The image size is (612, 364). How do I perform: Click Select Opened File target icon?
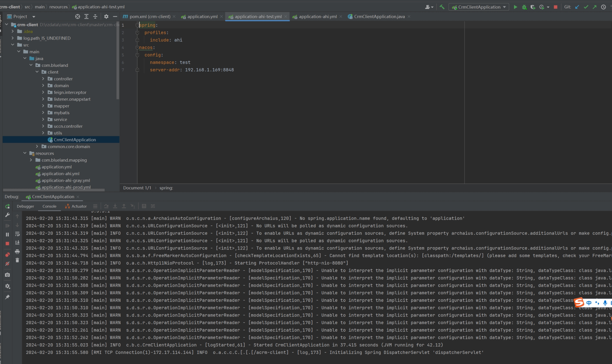coord(78,17)
